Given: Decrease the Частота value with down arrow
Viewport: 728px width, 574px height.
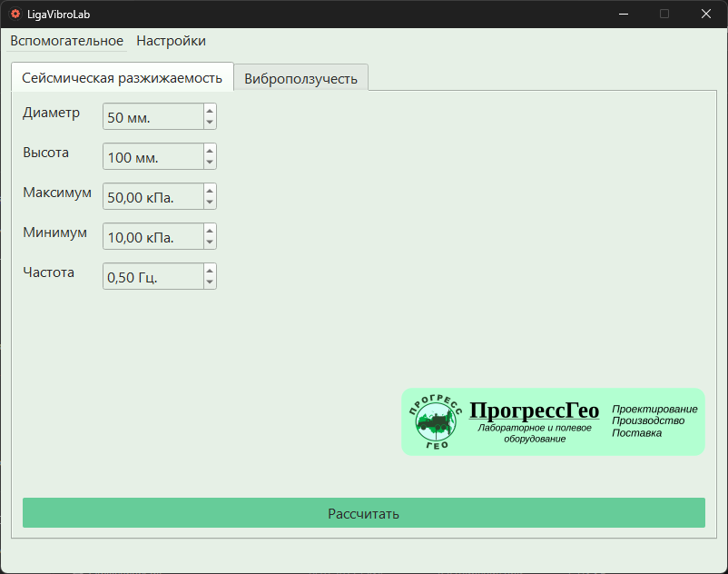Looking at the screenshot, I should click(210, 282).
